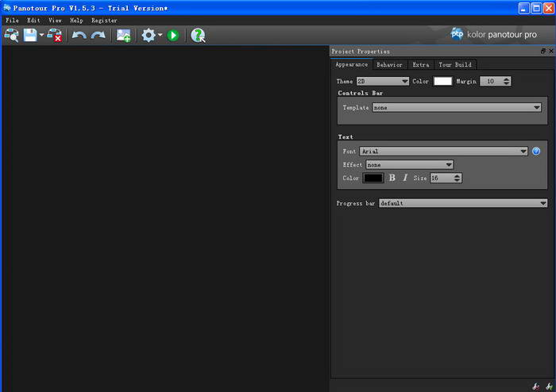
Task: Toggle Bold text formatting
Action: point(392,178)
